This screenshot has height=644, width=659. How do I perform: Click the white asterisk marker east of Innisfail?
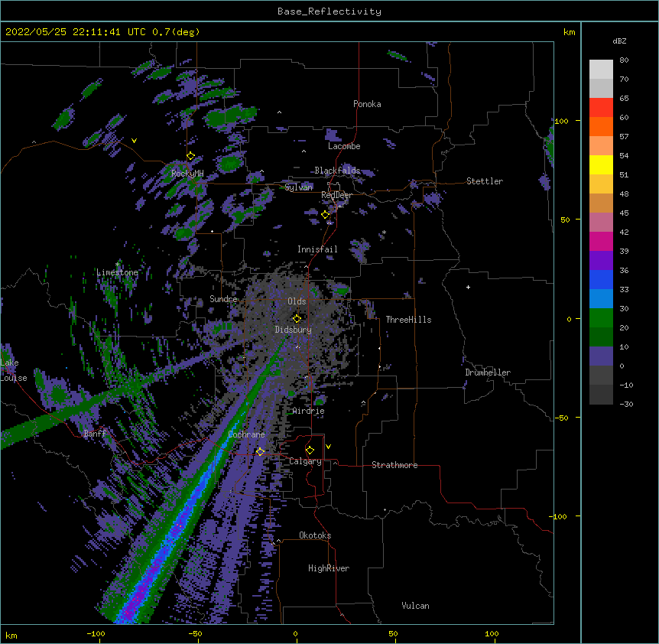384,233
